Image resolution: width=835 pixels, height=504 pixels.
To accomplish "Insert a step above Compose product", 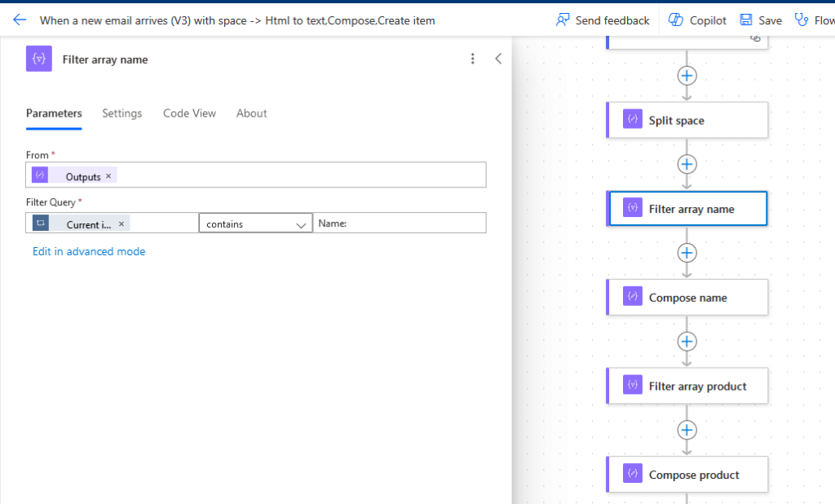I will pyautogui.click(x=687, y=430).
